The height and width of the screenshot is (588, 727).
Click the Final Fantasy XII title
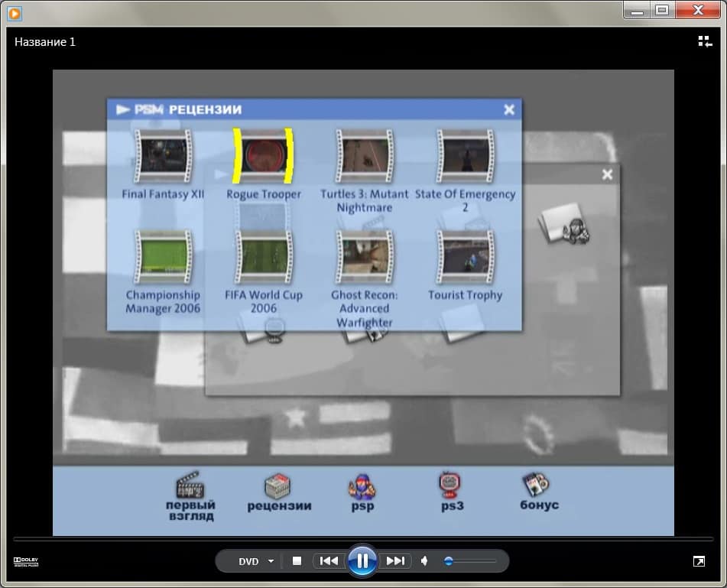click(x=163, y=194)
